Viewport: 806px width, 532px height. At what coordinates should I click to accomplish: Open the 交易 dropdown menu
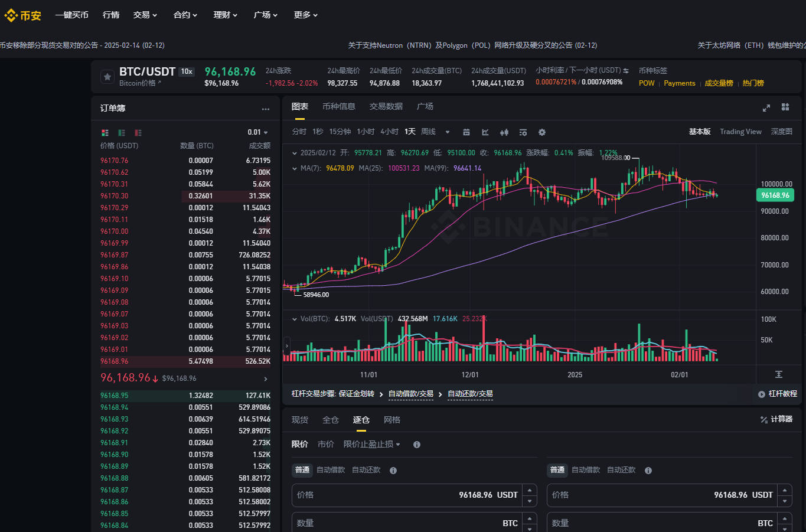pyautogui.click(x=145, y=15)
